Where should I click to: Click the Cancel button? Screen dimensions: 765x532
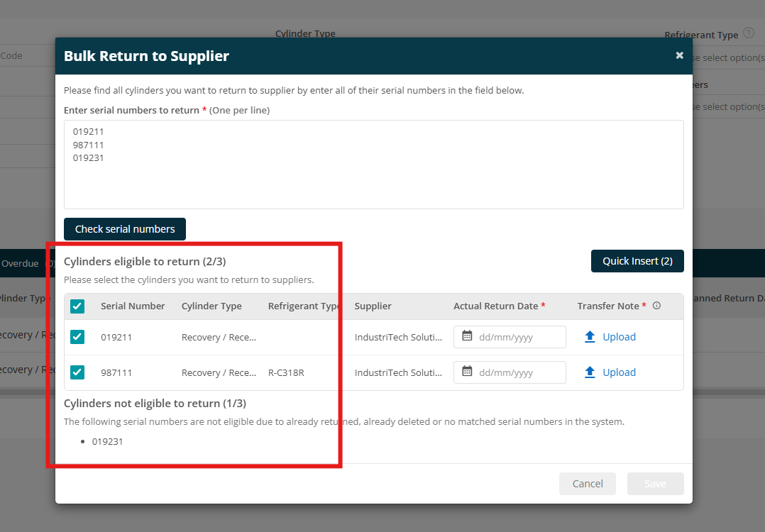(588, 484)
